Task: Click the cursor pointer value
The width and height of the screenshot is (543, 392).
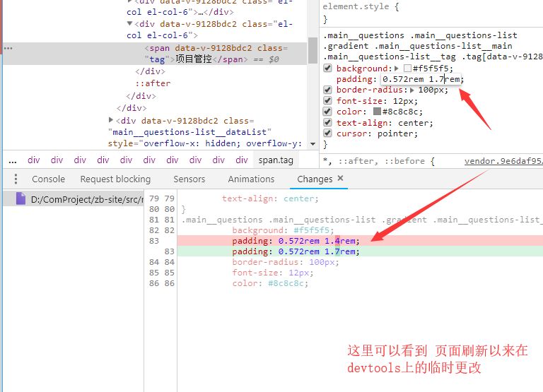Action: point(395,134)
